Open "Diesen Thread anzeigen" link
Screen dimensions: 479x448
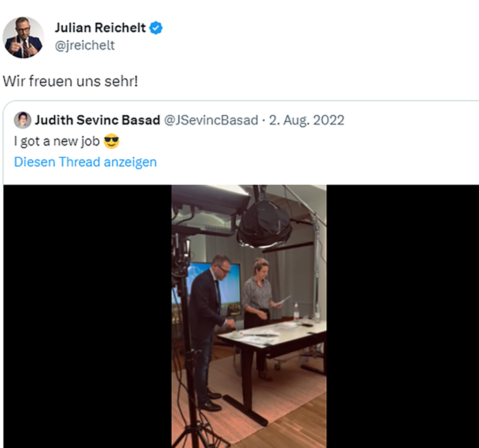point(85,162)
